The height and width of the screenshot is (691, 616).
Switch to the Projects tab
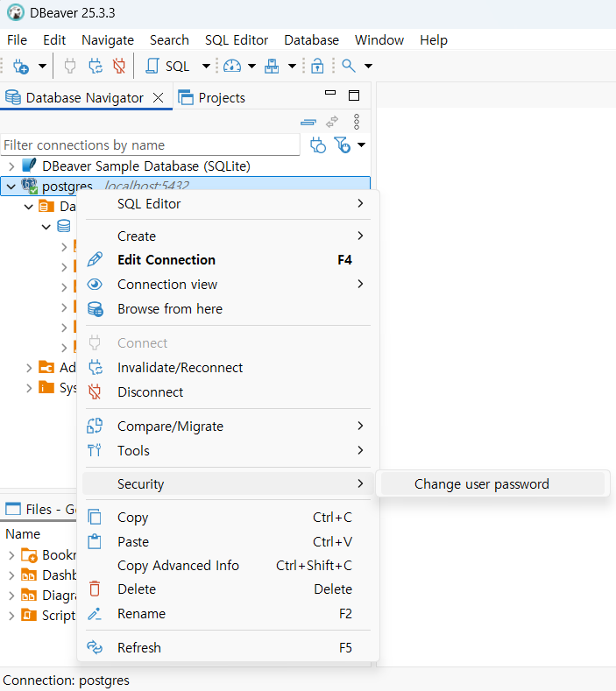(x=212, y=98)
